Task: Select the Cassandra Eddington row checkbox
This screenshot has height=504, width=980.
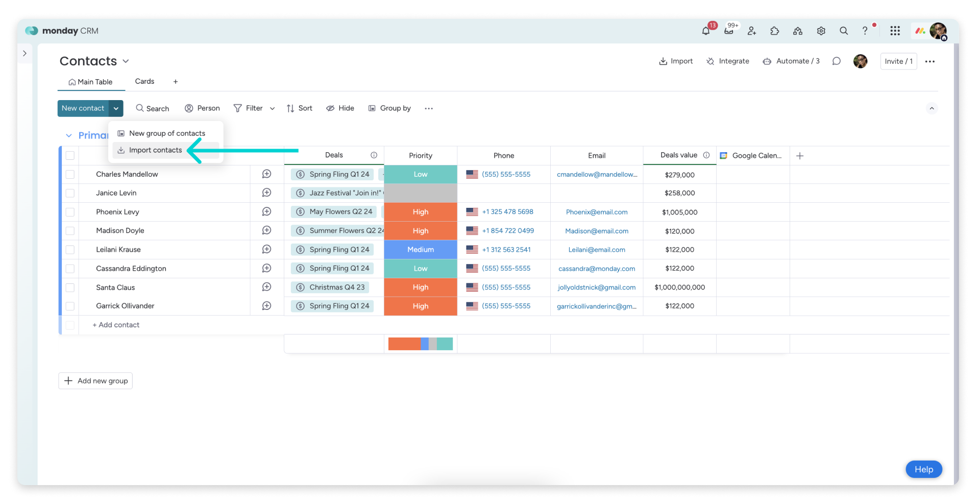Action: click(x=70, y=269)
